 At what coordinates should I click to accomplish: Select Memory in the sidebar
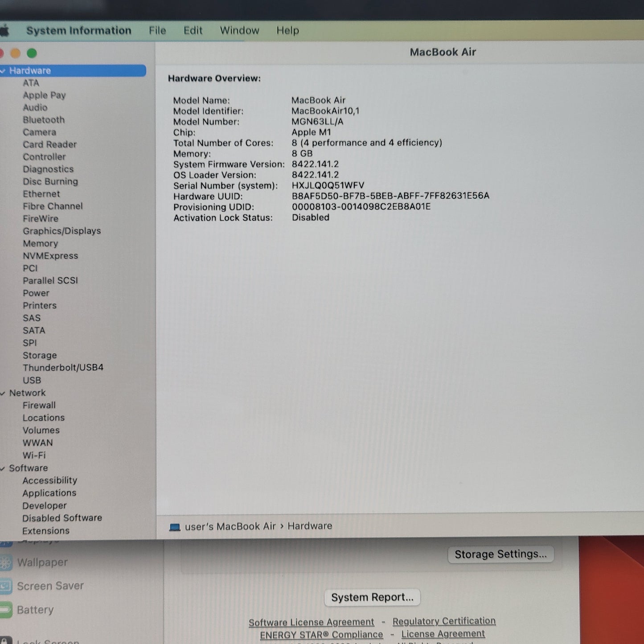click(40, 243)
